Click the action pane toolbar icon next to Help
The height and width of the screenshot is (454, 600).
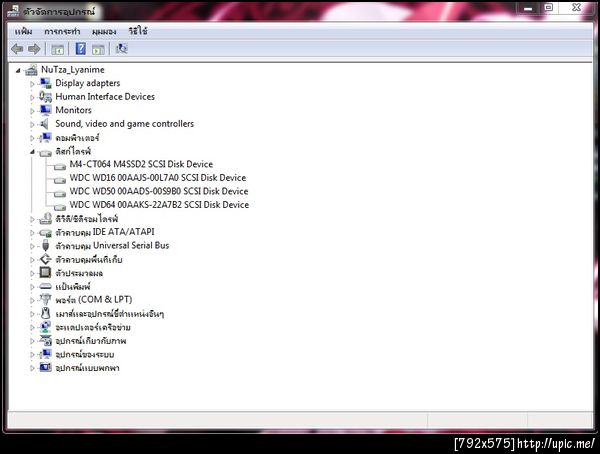(98, 49)
